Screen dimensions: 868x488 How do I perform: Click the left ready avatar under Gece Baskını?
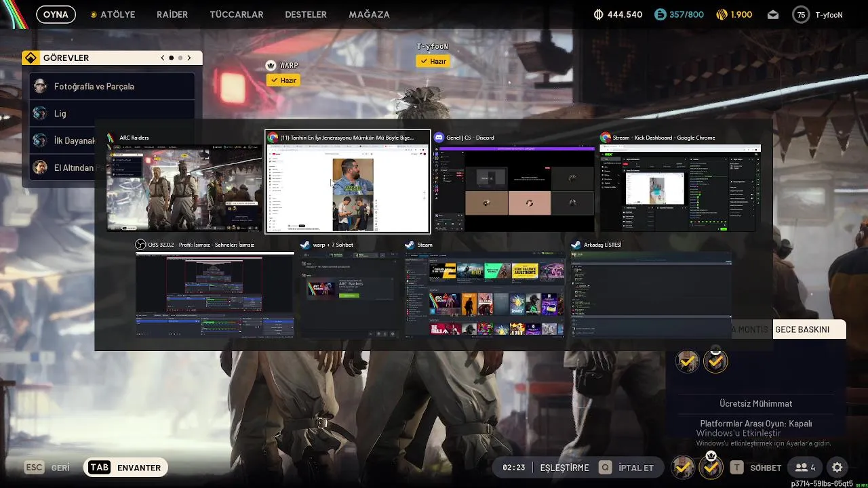click(688, 361)
